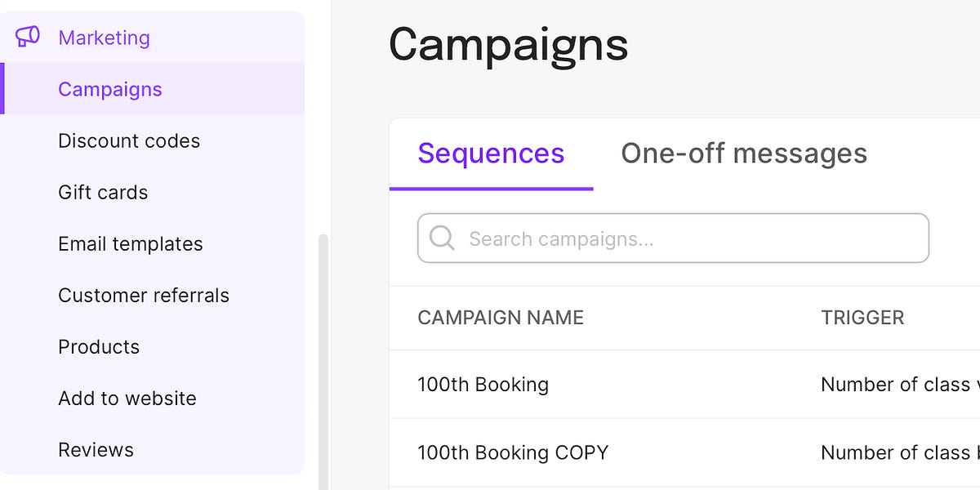Select Products in the sidebar
This screenshot has height=490, width=980.
point(99,346)
